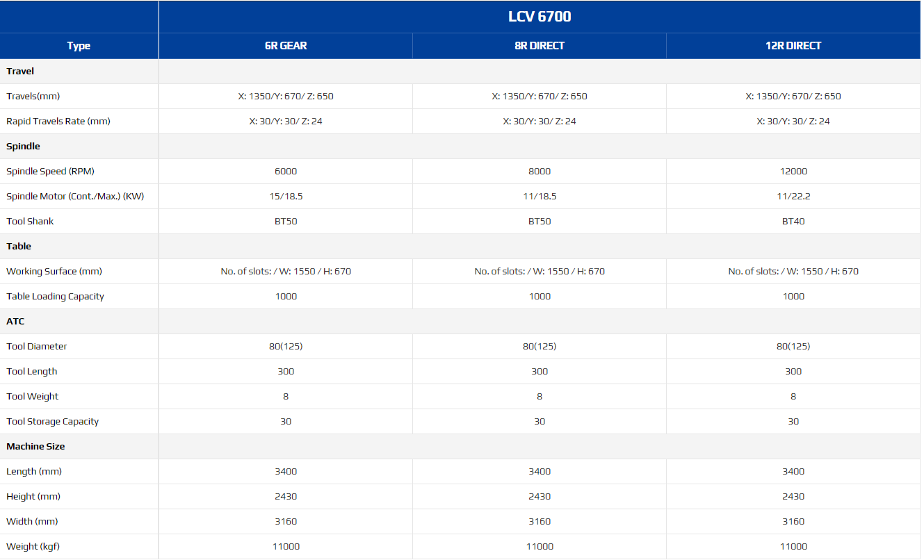Click 1000 loading capacity under 12R DIRECT
The height and width of the screenshot is (560, 924).
[793, 296]
